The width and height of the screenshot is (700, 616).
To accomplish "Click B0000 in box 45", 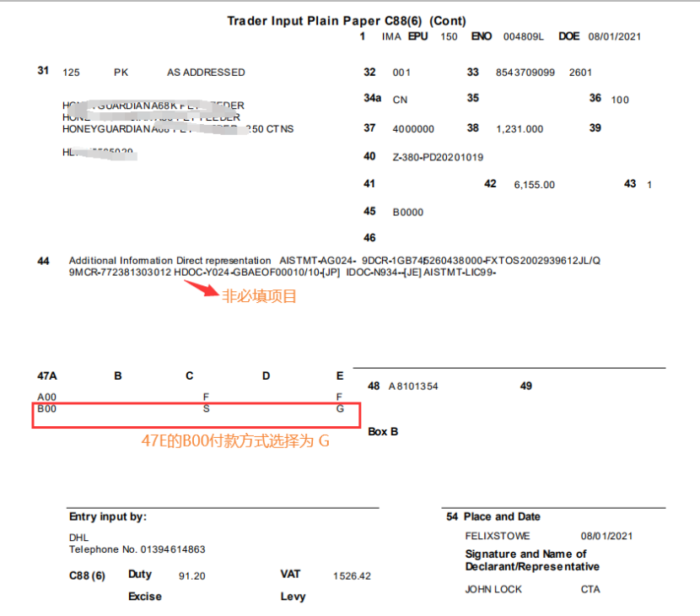I will tap(408, 213).
